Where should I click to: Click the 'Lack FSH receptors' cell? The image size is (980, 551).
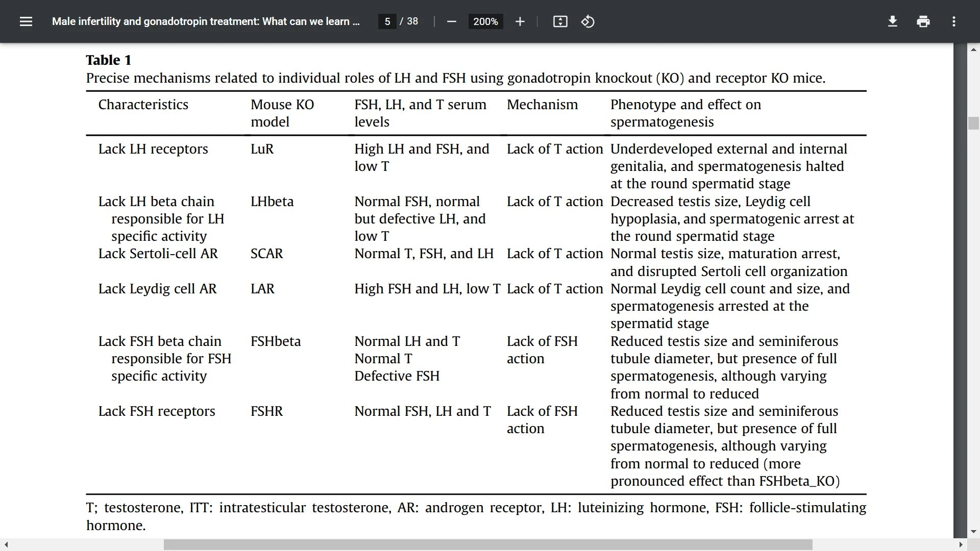[x=157, y=411]
